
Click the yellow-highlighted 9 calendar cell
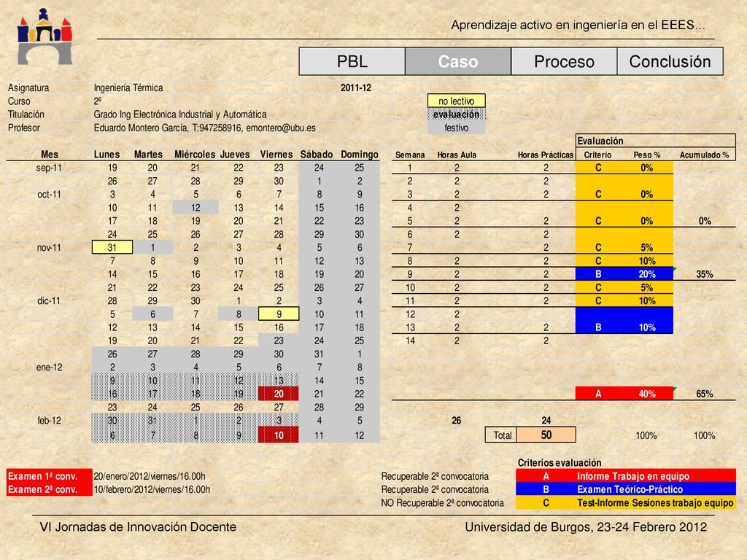click(x=279, y=314)
